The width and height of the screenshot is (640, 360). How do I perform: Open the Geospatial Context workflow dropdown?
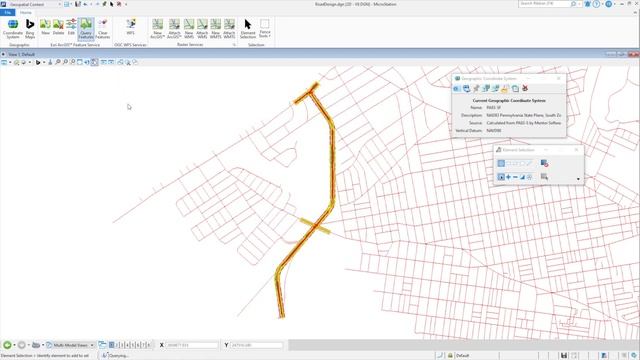click(x=34, y=4)
